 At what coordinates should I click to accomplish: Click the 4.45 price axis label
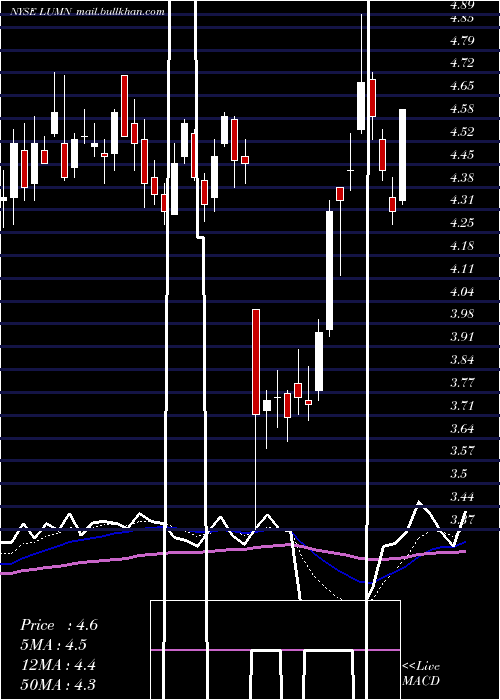click(x=462, y=155)
